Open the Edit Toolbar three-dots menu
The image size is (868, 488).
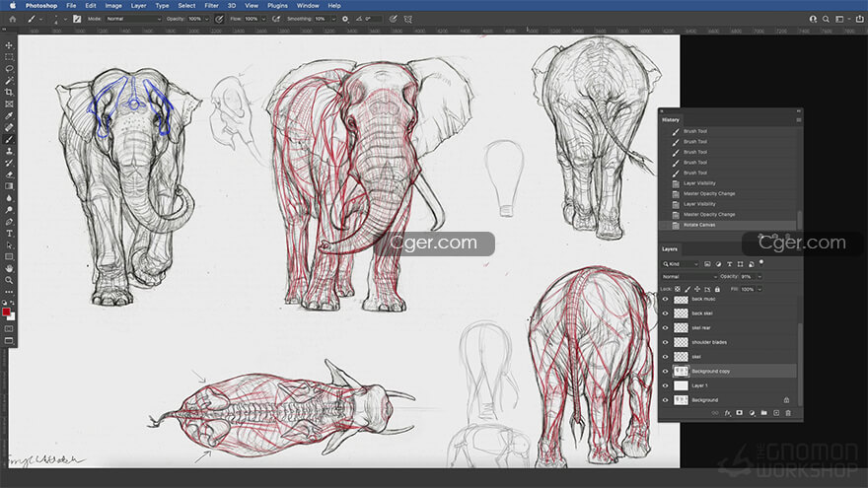(9, 292)
